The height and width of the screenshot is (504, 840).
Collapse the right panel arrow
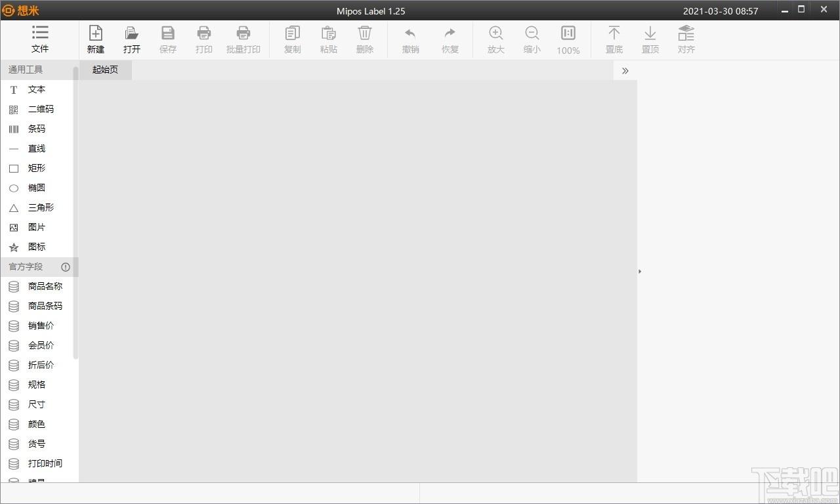tap(640, 271)
